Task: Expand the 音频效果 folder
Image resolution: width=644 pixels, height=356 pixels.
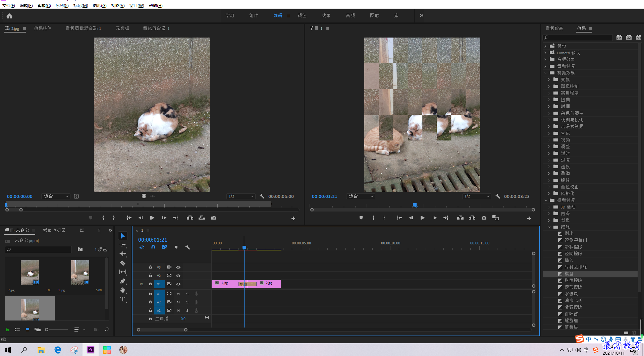Action: (x=545, y=59)
